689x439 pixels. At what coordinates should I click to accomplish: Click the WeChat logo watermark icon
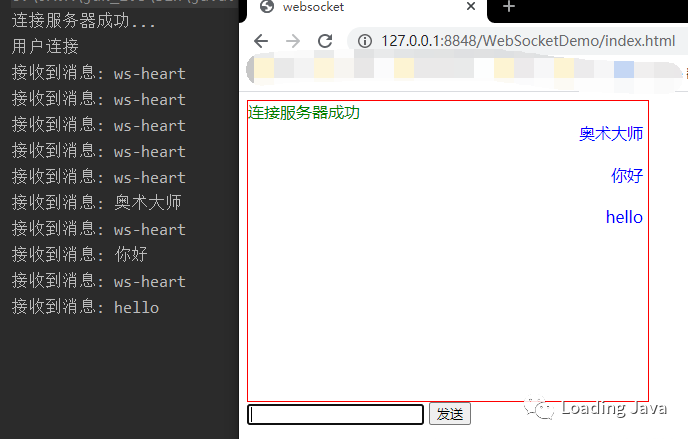(539, 408)
